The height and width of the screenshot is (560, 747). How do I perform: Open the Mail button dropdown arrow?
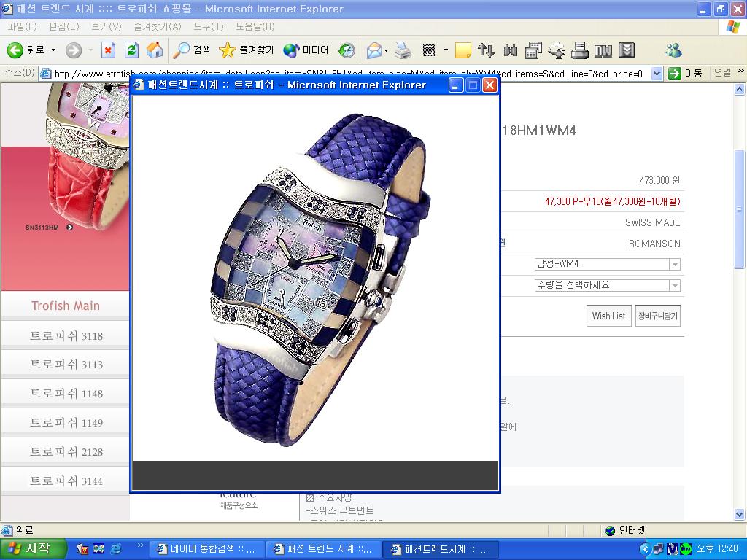pos(387,50)
